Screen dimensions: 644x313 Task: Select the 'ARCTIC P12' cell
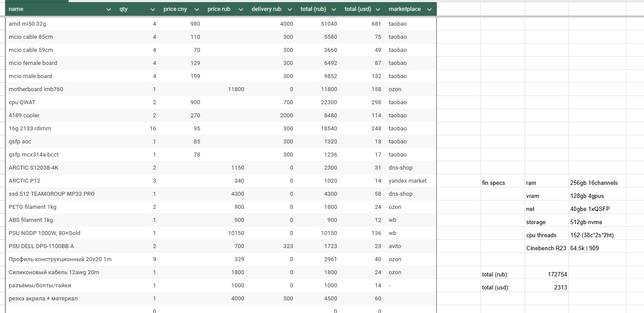(x=60, y=181)
